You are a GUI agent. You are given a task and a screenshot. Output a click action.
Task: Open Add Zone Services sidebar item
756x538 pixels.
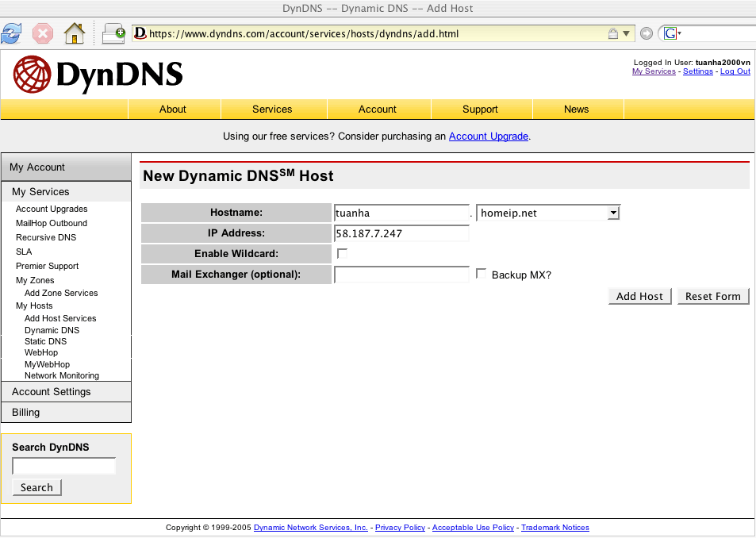pyautogui.click(x=61, y=293)
